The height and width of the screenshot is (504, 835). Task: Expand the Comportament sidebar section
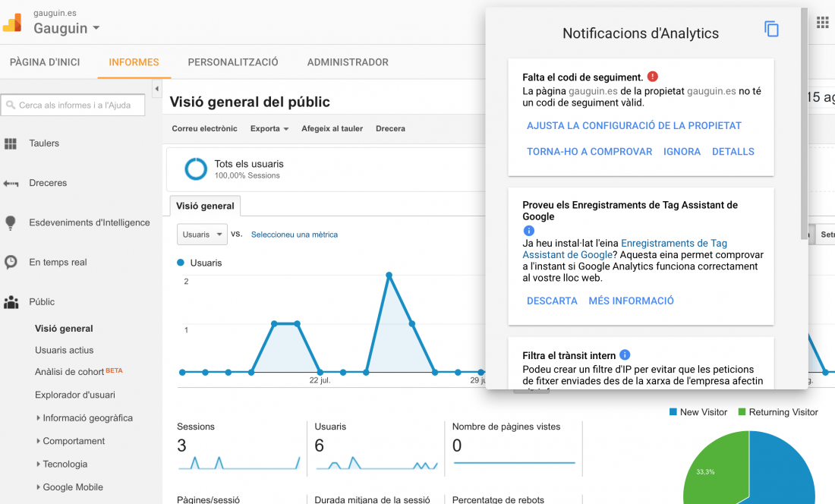tap(38, 441)
